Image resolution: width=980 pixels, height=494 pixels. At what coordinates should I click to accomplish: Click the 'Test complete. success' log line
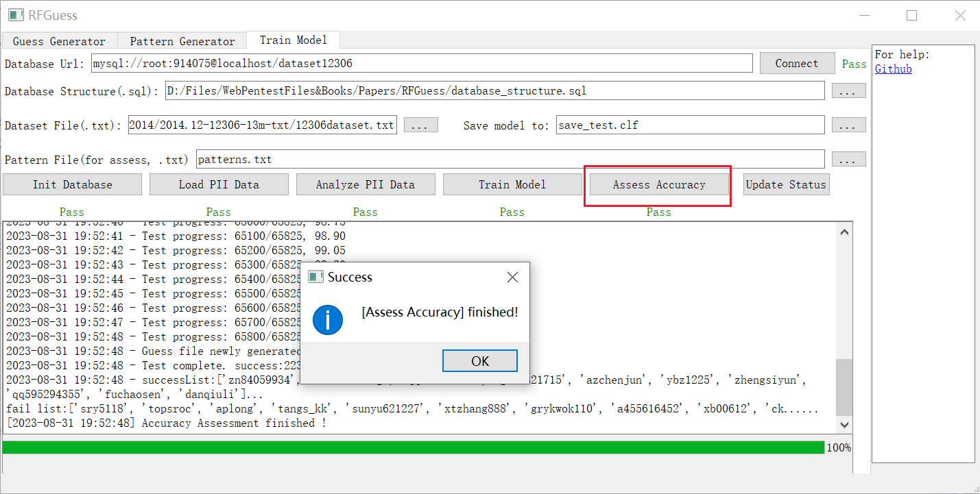(x=154, y=365)
